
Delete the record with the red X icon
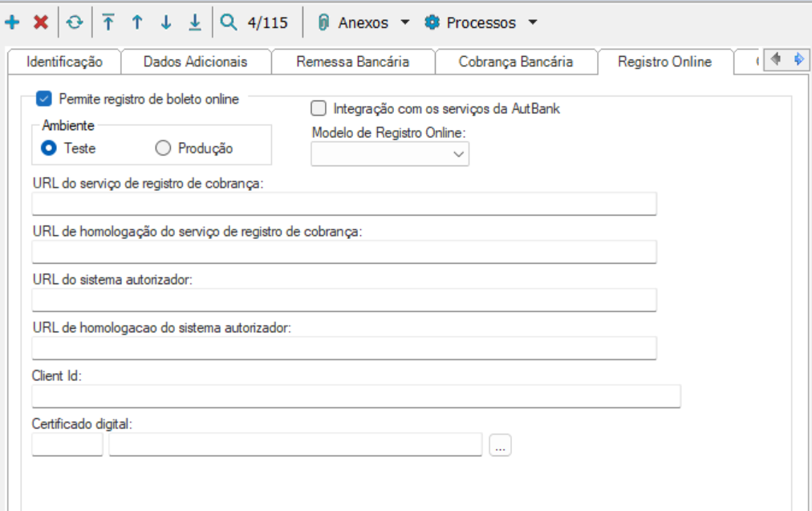[41, 22]
